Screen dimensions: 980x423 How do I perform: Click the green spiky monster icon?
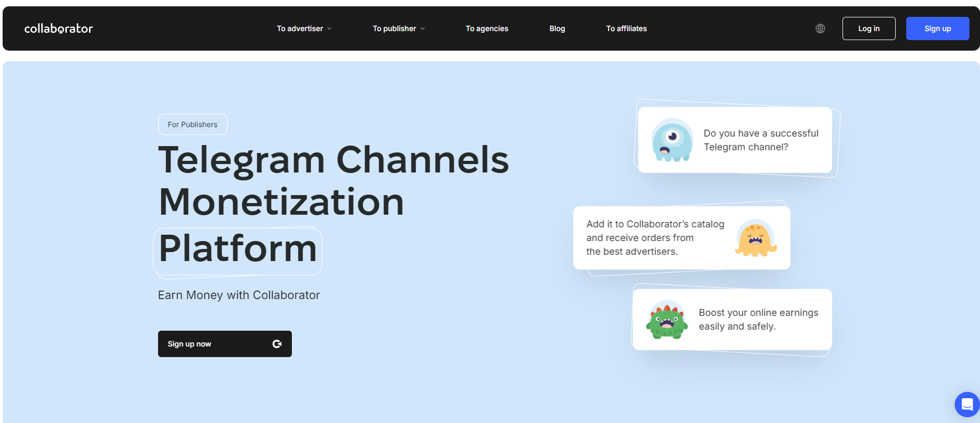[667, 320]
